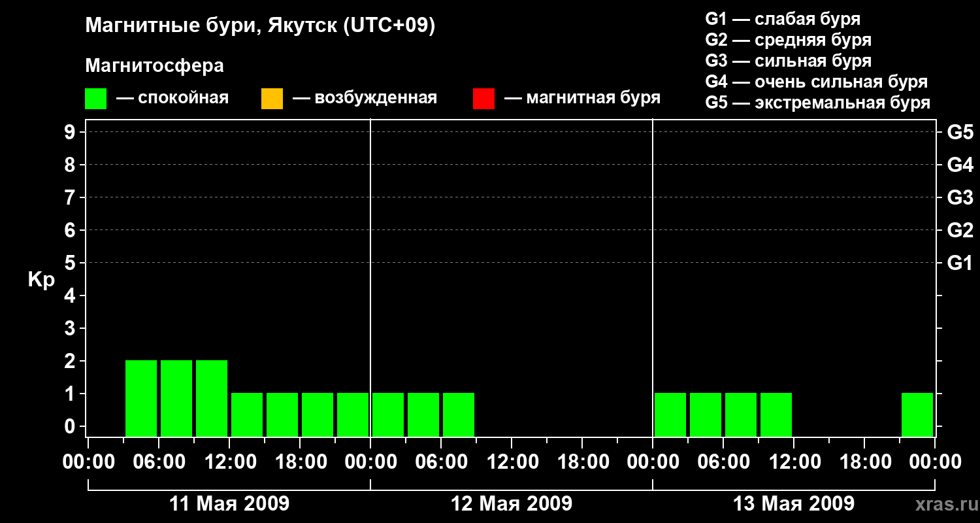This screenshot has width=980, height=523.
Task: Click the '— магнитная буря' legend text
Action: [583, 99]
